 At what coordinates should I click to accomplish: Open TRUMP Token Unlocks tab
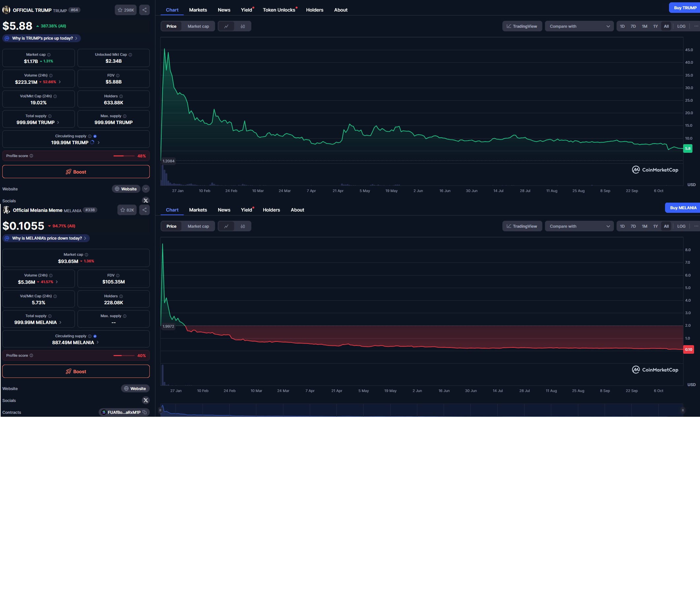279,10
